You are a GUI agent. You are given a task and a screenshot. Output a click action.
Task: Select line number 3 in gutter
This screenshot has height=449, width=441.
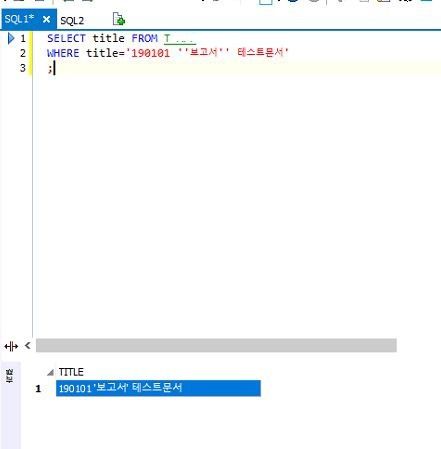tap(23, 68)
